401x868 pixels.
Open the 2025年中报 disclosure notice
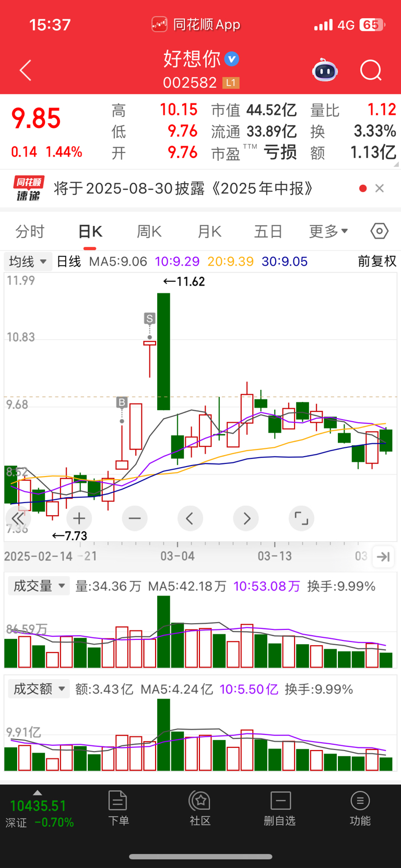point(183,188)
